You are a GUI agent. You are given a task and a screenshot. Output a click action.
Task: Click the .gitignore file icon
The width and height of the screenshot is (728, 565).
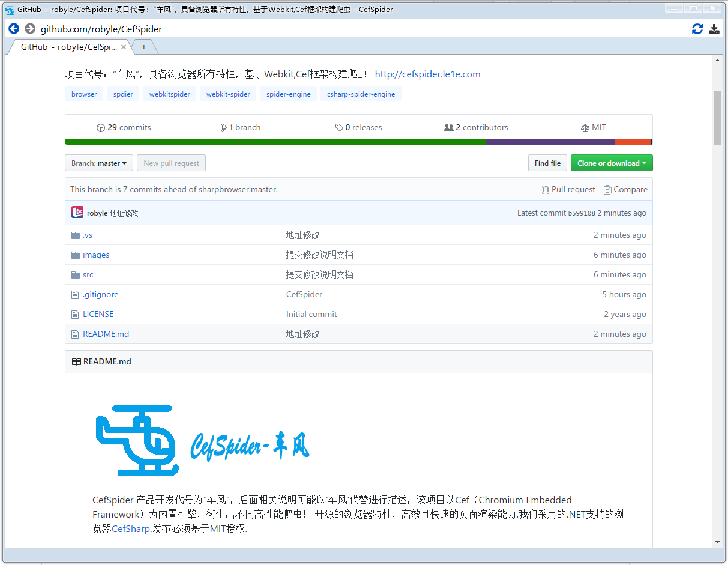[75, 294]
